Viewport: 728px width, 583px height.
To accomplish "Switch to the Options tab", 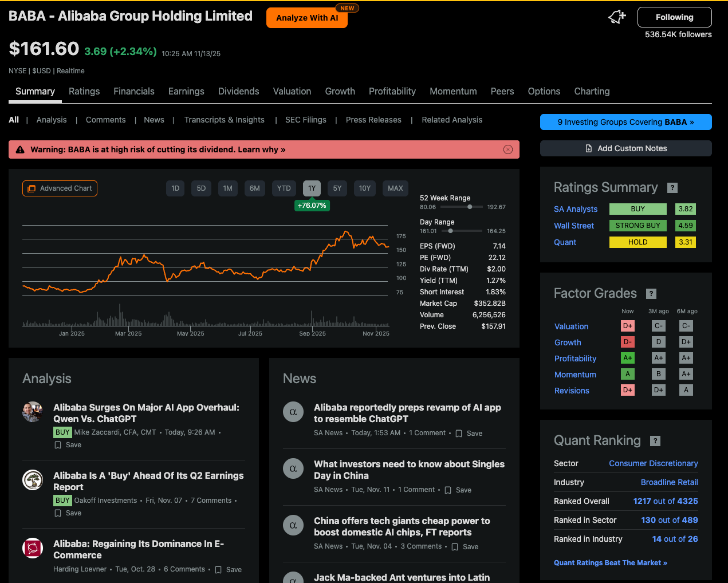I will pos(544,92).
